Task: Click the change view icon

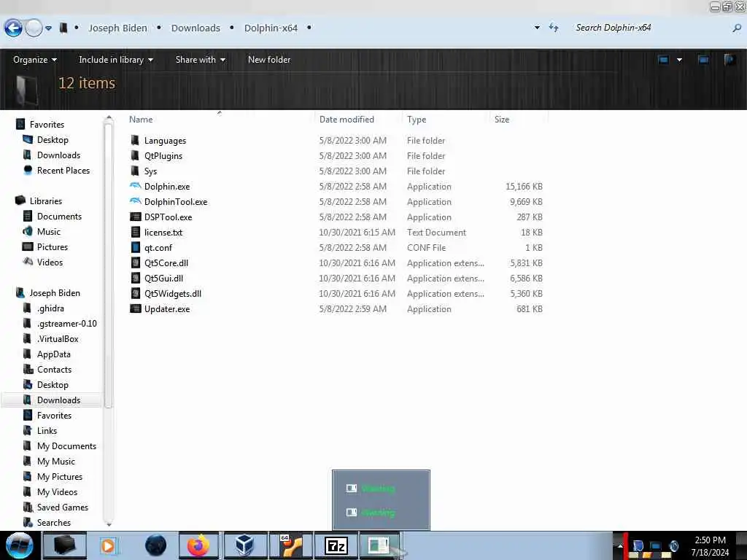Action: tap(663, 60)
